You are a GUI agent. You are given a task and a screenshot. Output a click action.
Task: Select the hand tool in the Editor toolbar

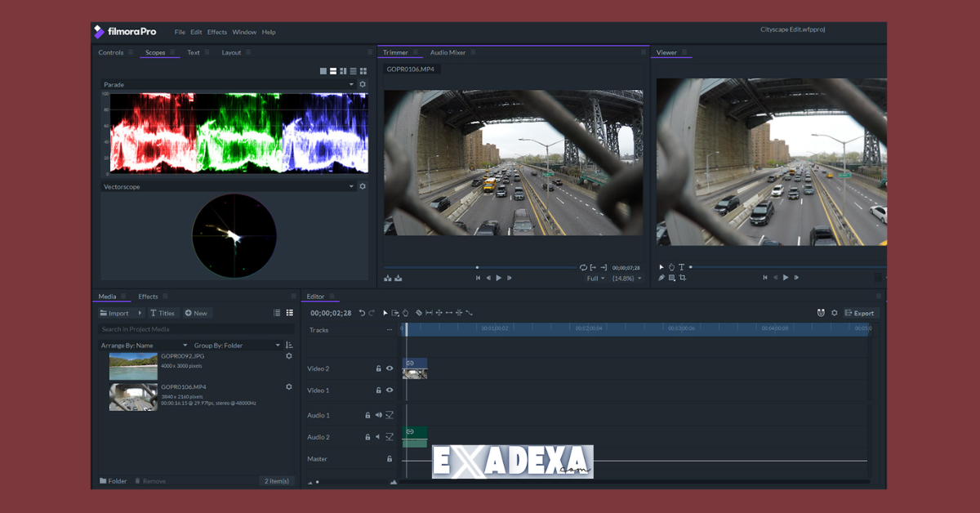tap(405, 313)
